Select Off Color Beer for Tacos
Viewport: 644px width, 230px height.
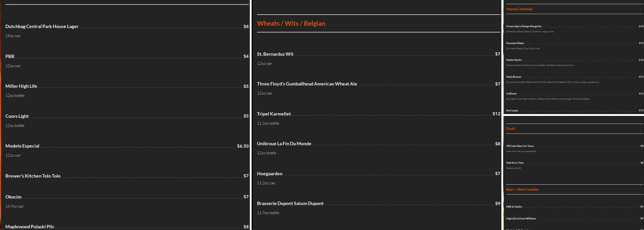coord(520,146)
